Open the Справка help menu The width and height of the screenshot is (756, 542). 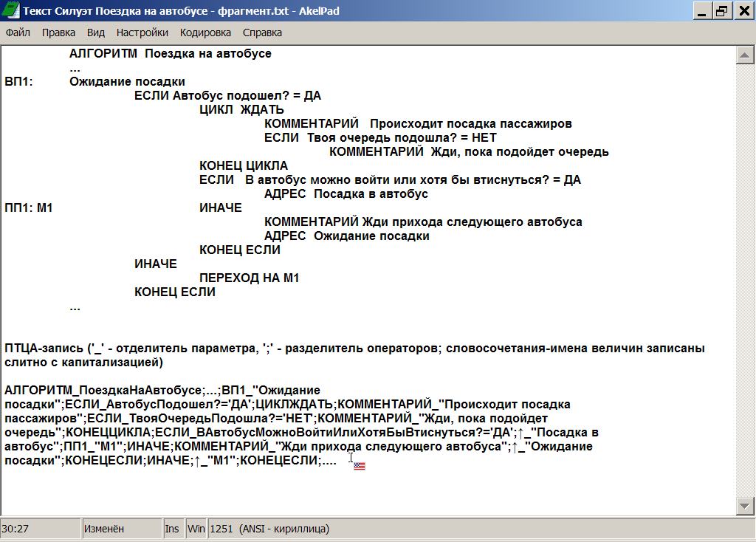coord(262,32)
